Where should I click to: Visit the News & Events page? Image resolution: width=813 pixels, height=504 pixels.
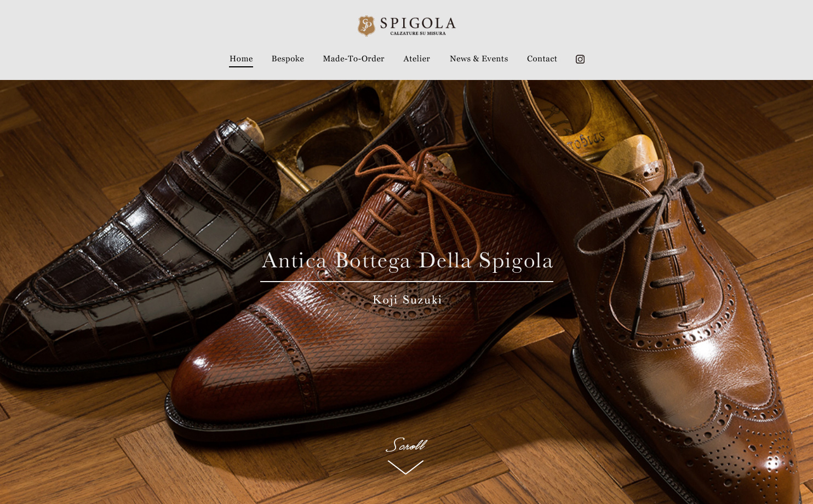(479, 59)
